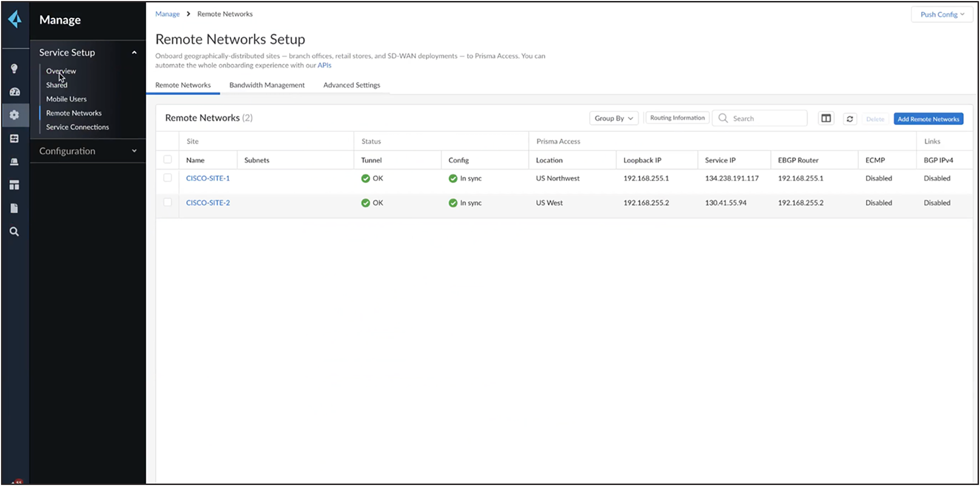The width and height of the screenshot is (980, 486).
Task: Open the server/storage sidebar icon below gear
Action: pos(14,138)
